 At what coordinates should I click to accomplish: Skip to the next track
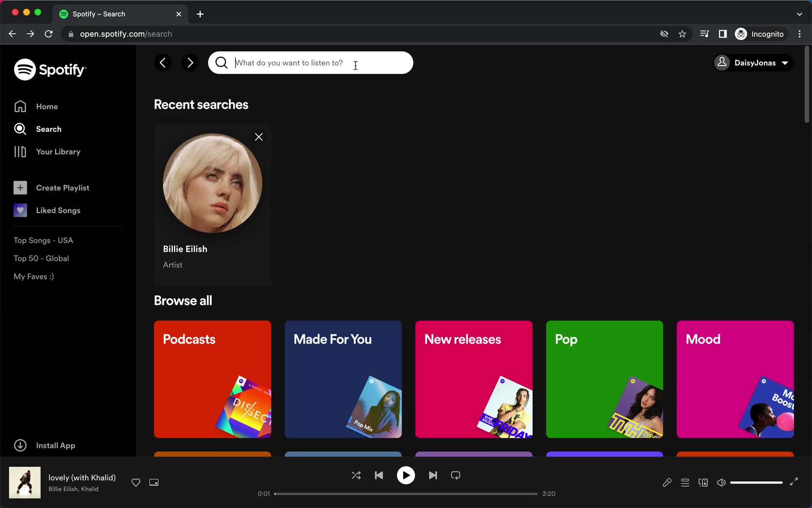pos(433,475)
